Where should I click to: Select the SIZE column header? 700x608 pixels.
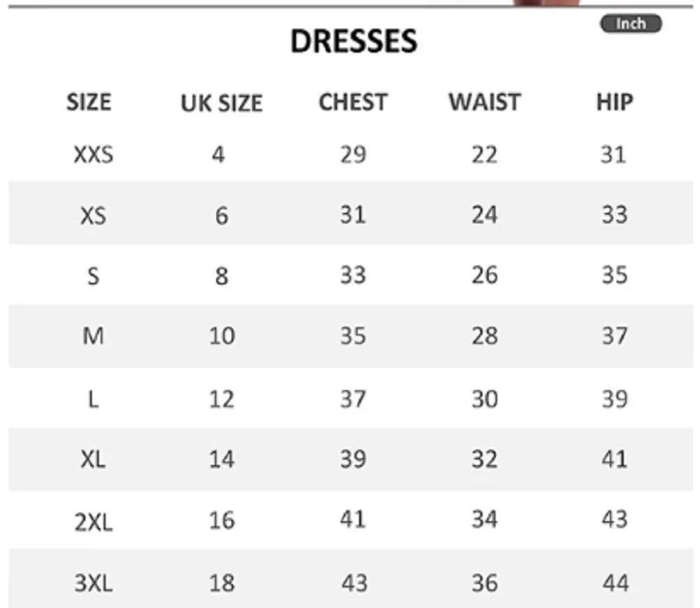click(89, 102)
